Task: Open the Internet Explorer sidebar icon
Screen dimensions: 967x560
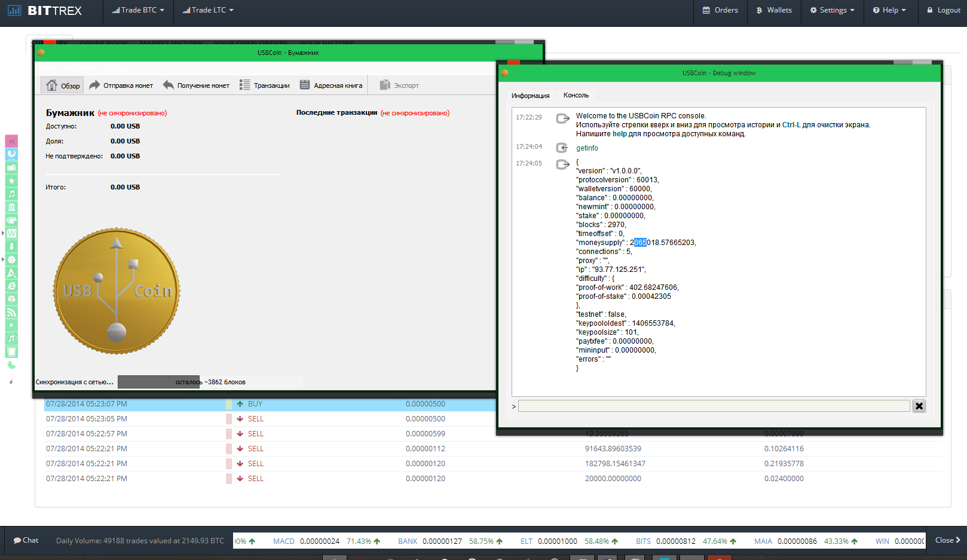Action: [x=11, y=286]
